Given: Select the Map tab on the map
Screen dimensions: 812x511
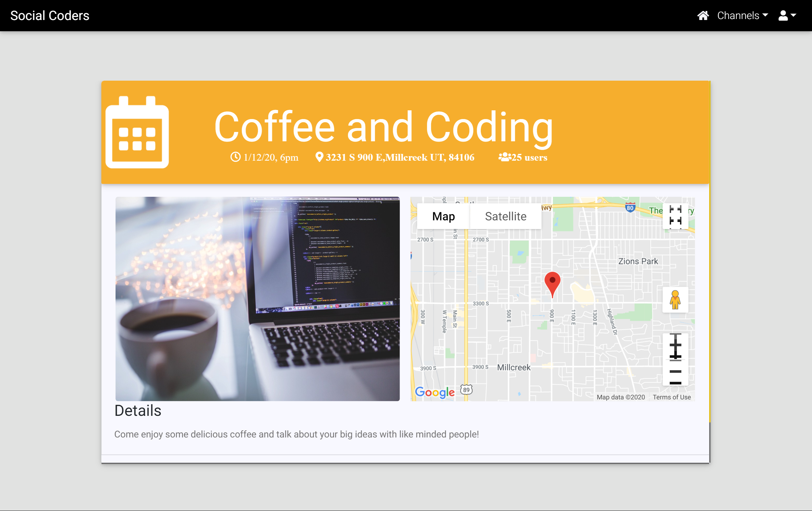Looking at the screenshot, I should 443,216.
